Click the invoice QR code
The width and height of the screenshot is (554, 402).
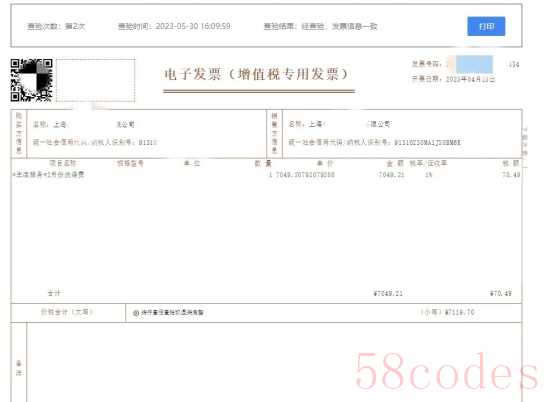[31, 80]
